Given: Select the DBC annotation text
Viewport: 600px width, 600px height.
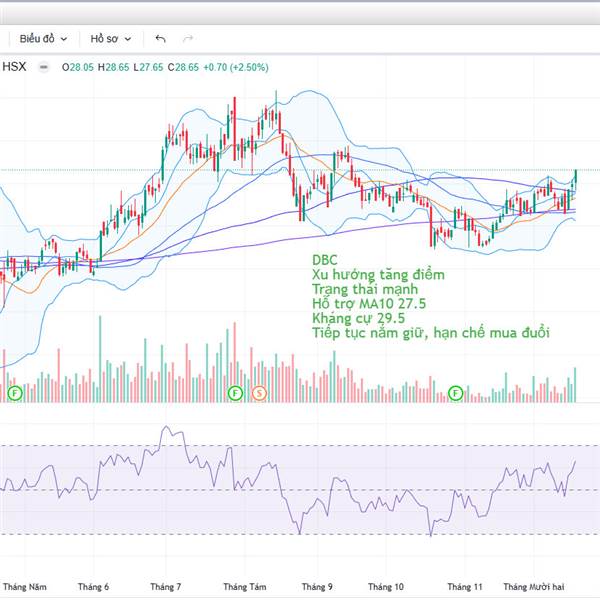Looking at the screenshot, I should coord(324,260).
